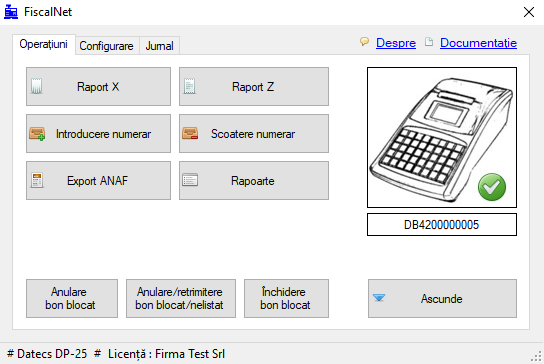The width and height of the screenshot is (544, 364).
Task: Click the green checkmark status badge
Action: [x=492, y=187]
